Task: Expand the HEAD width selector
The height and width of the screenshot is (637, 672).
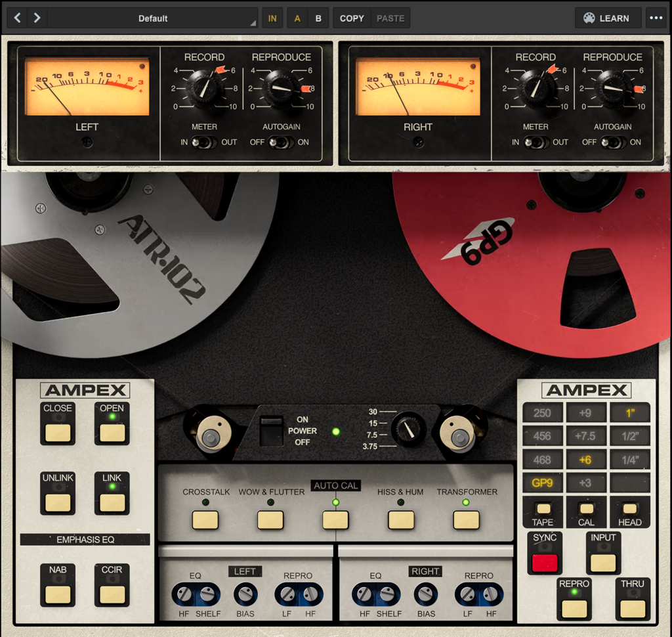Action: [x=629, y=508]
